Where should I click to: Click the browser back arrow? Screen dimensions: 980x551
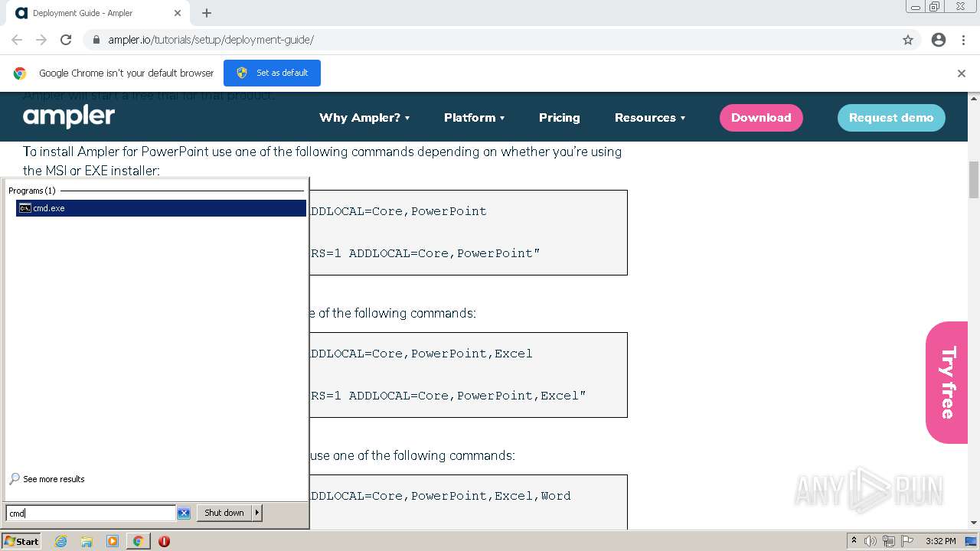[17, 40]
